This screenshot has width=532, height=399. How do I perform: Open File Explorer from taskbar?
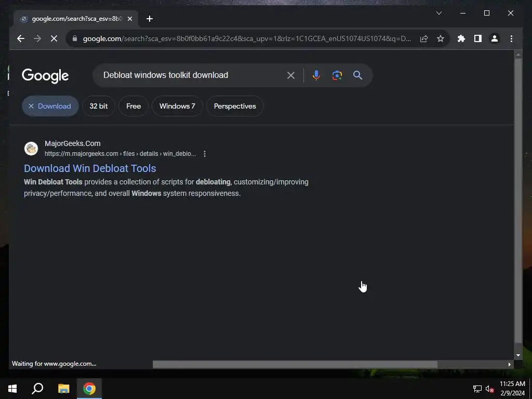(x=63, y=389)
